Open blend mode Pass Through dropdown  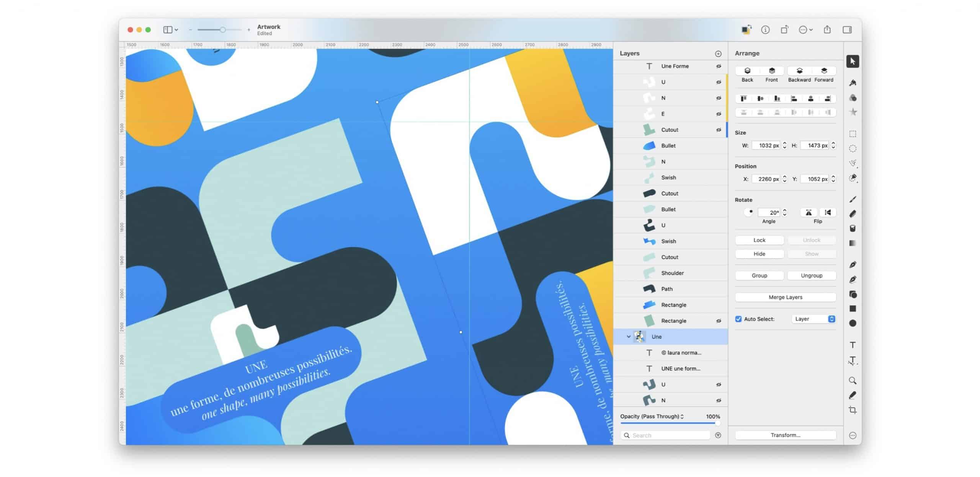point(652,416)
